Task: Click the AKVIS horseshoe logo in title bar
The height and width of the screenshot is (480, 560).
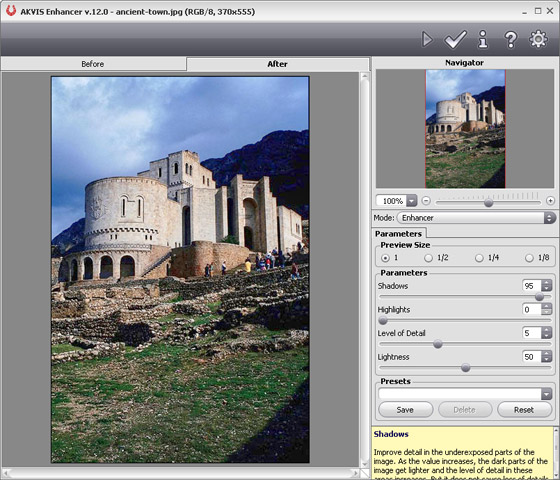Action: tap(11, 11)
